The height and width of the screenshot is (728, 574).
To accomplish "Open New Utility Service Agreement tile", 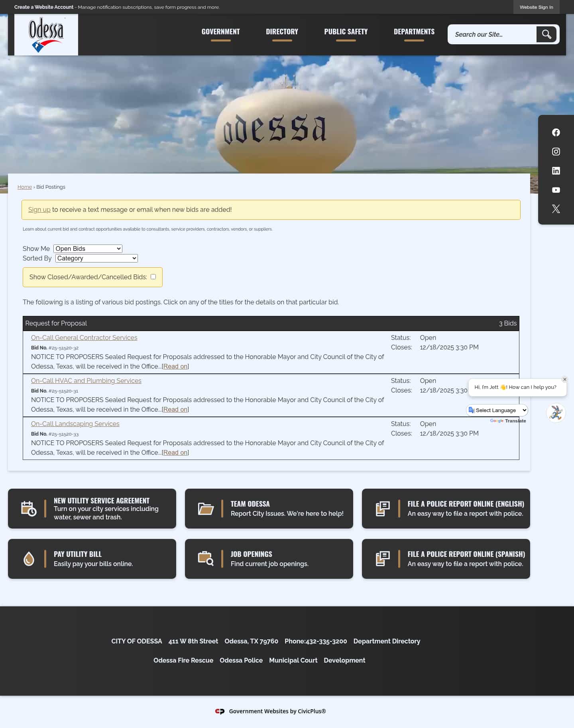I will coord(92,509).
